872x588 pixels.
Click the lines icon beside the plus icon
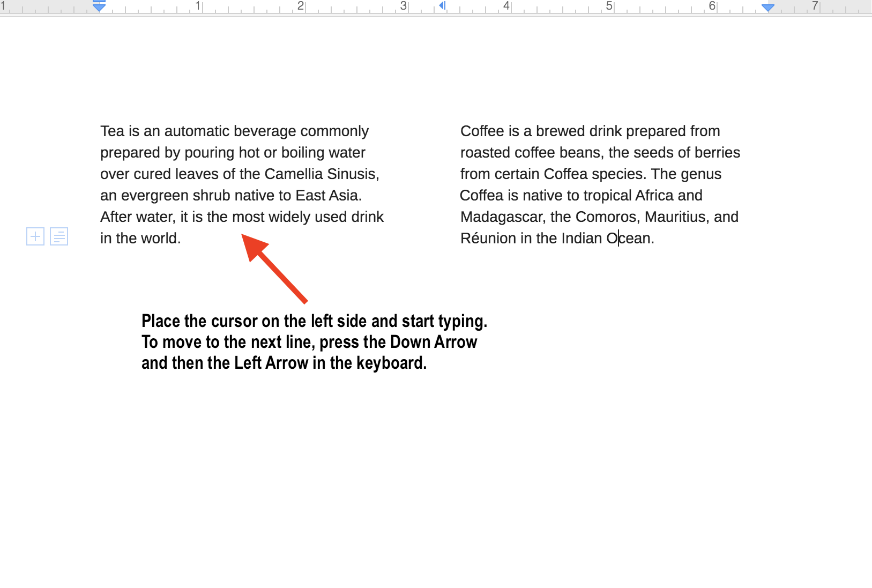tap(59, 236)
